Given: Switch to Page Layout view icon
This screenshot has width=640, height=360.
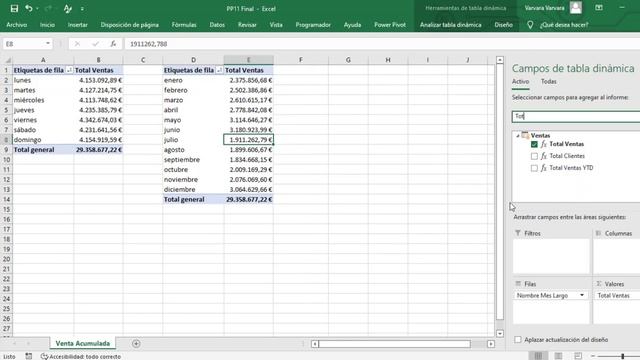Looking at the screenshot, I should coord(558,356).
